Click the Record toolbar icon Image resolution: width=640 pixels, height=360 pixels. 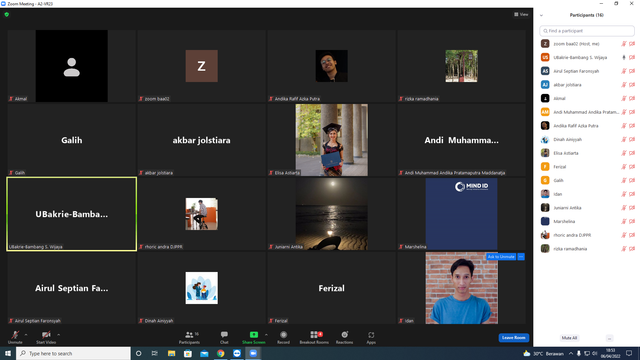(x=283, y=335)
